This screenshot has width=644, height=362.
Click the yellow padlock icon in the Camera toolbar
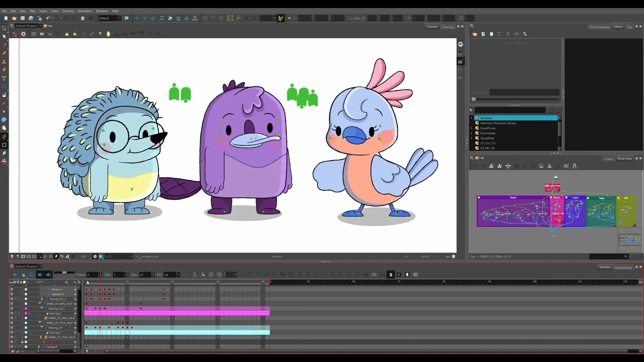pyautogui.click(x=67, y=34)
